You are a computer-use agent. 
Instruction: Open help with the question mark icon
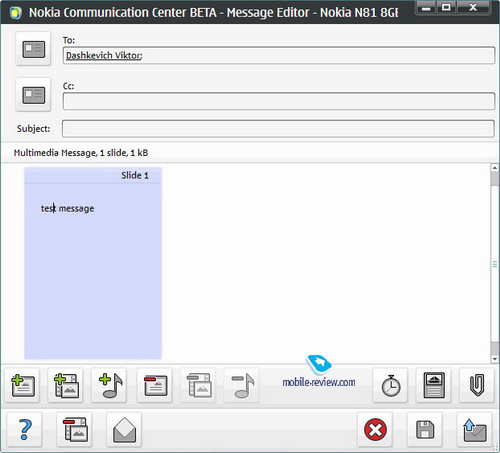pyautogui.click(x=25, y=430)
